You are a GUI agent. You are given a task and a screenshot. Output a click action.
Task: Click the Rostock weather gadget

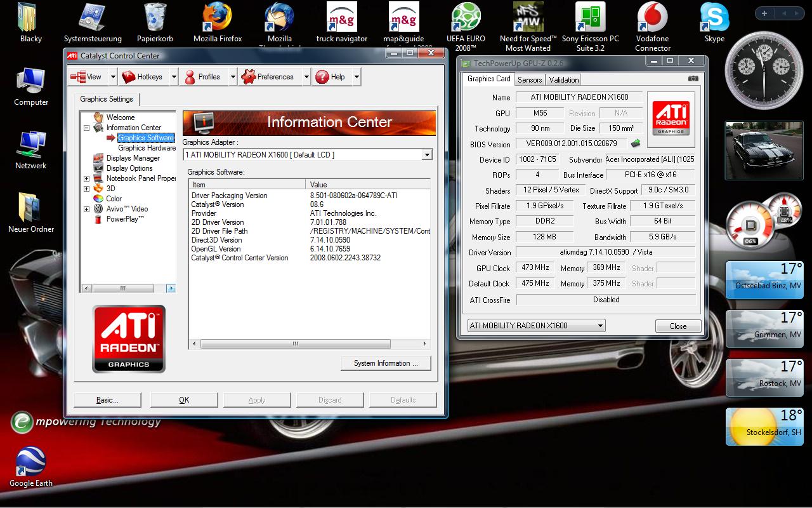point(764,377)
